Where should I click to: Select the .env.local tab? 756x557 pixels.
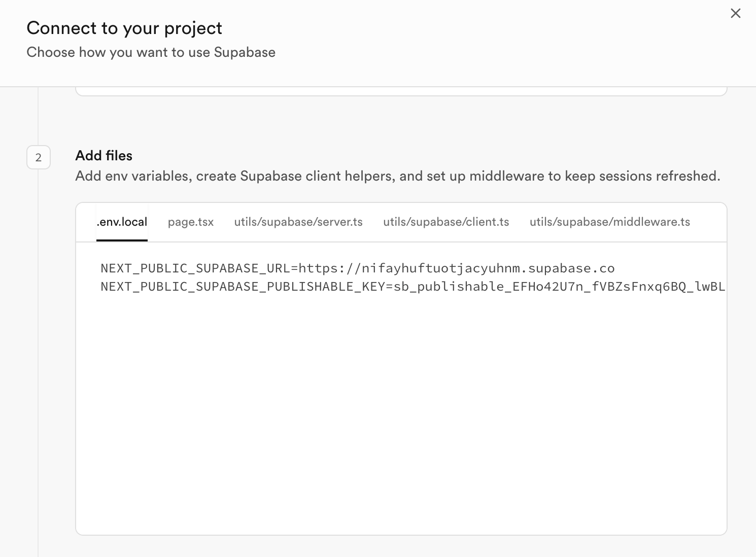122,222
